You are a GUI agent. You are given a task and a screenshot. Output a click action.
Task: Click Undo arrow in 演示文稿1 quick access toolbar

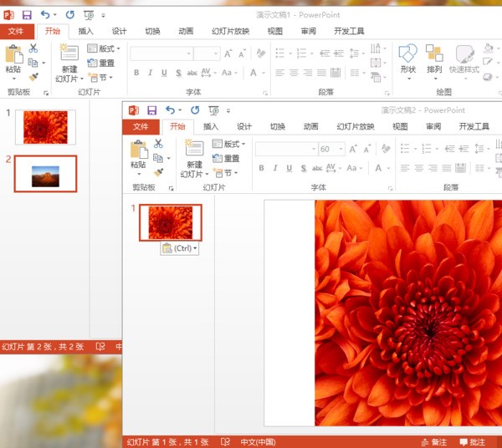click(x=44, y=15)
